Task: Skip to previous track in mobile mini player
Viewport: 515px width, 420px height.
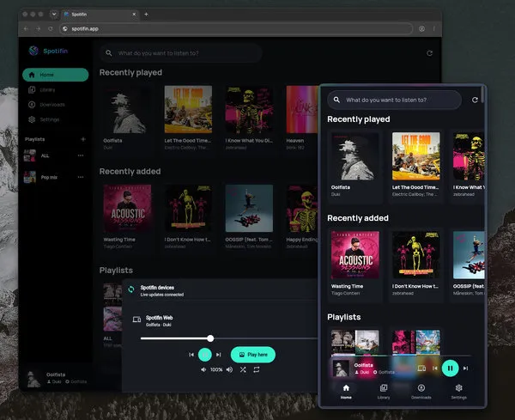Action: pos(435,368)
